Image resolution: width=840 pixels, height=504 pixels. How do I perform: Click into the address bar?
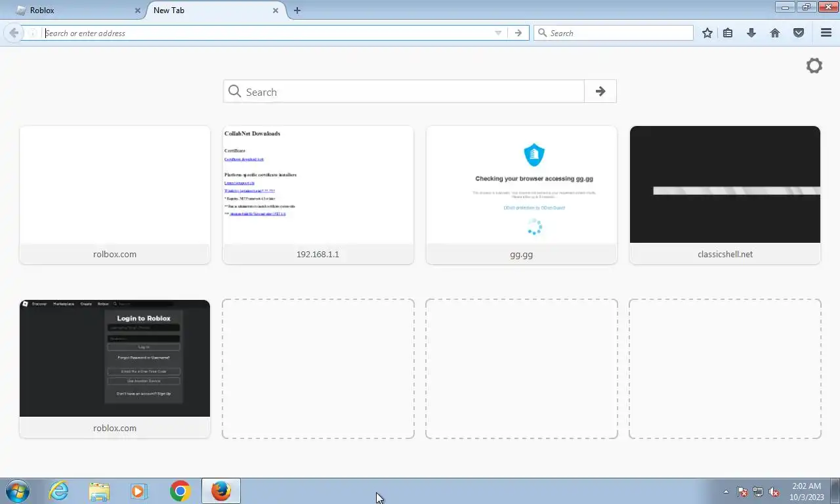point(268,33)
